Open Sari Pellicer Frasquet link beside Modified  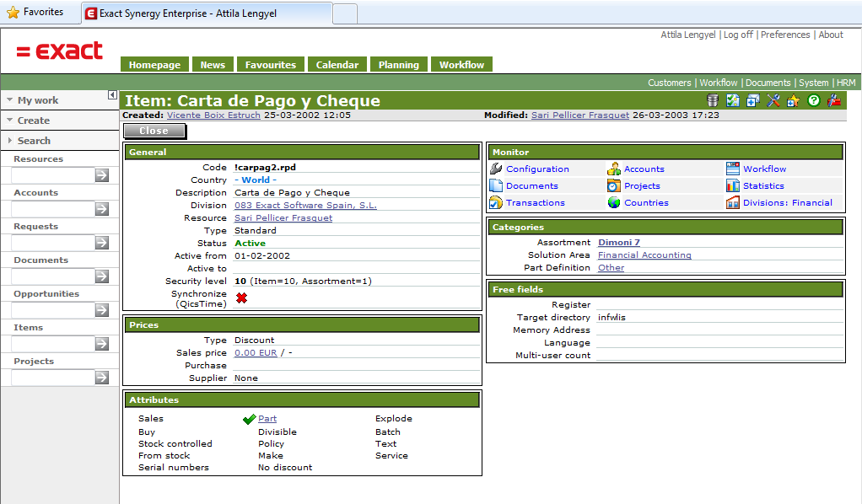point(580,115)
